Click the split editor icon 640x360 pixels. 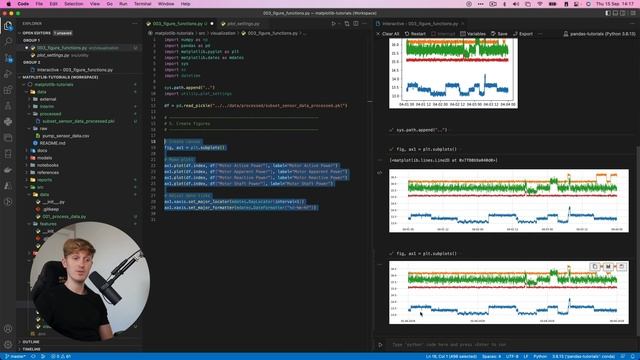click(x=356, y=24)
